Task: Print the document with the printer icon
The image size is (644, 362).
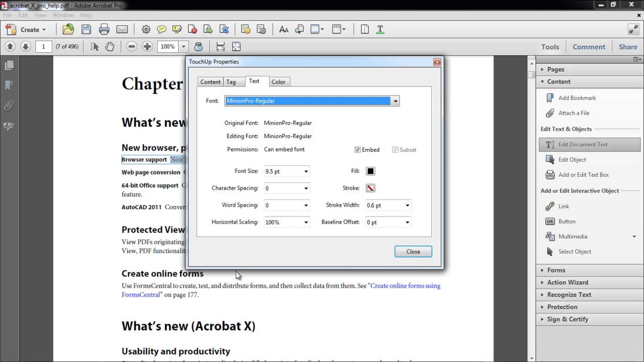Action: click(104, 30)
